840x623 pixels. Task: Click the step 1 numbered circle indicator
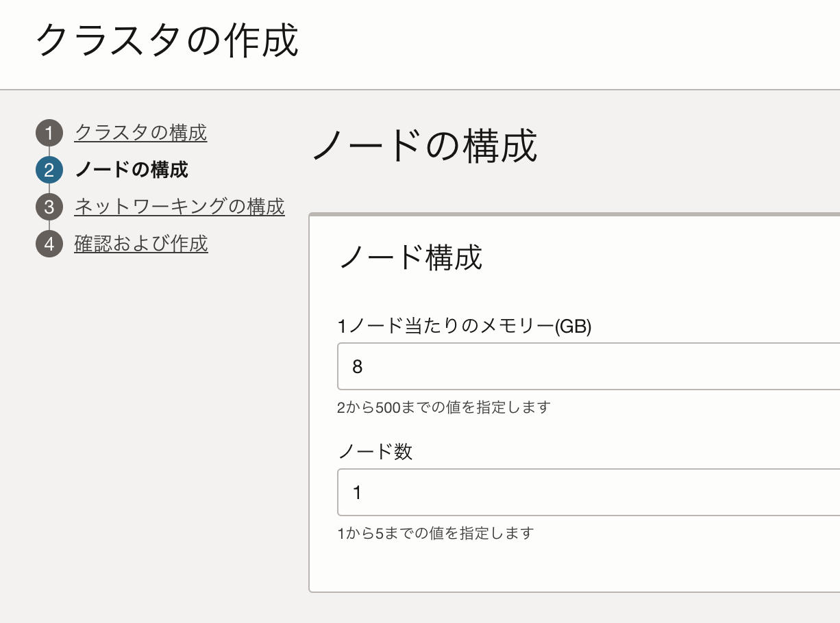pyautogui.click(x=49, y=133)
